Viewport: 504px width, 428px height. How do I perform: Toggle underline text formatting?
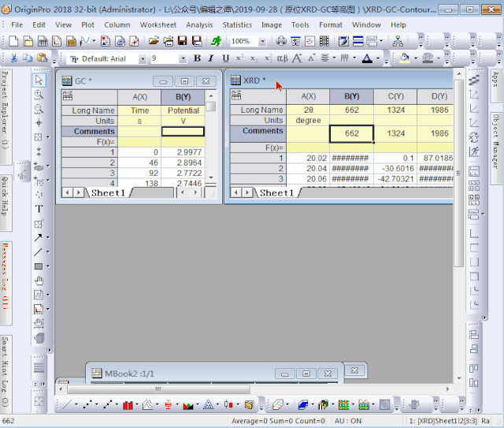tap(226, 58)
